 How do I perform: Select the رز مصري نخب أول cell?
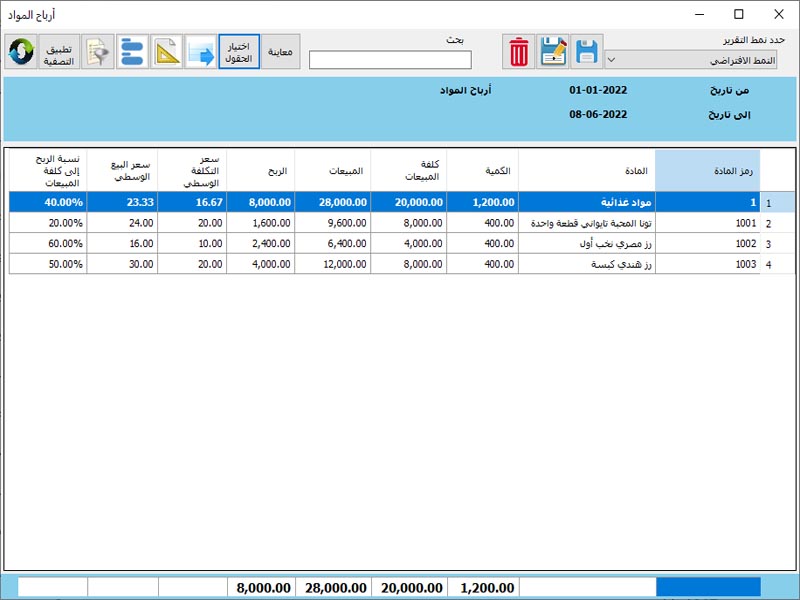coord(587,243)
